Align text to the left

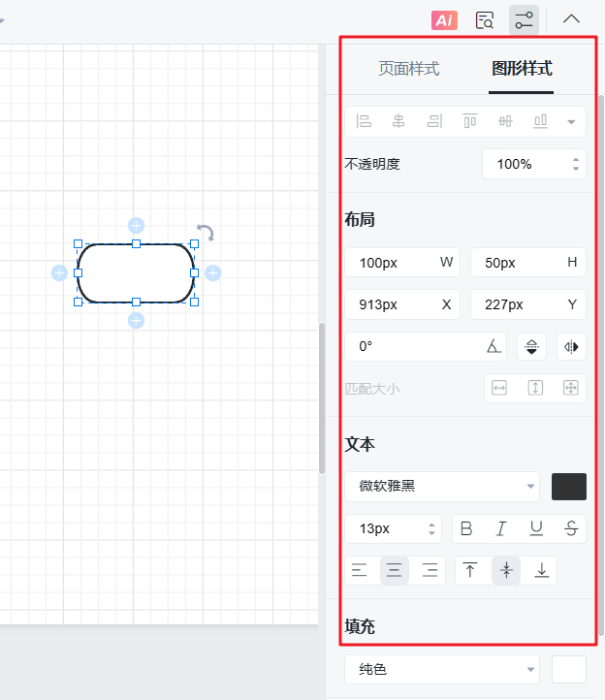point(359,570)
